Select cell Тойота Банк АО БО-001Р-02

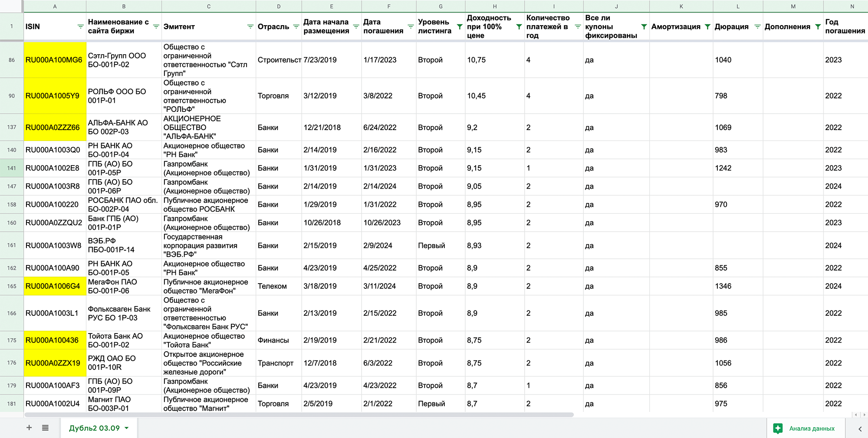click(124, 340)
